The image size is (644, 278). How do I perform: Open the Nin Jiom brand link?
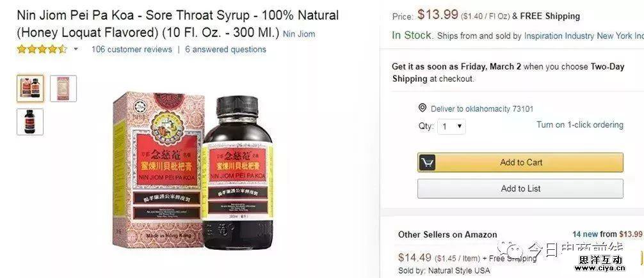299,34
